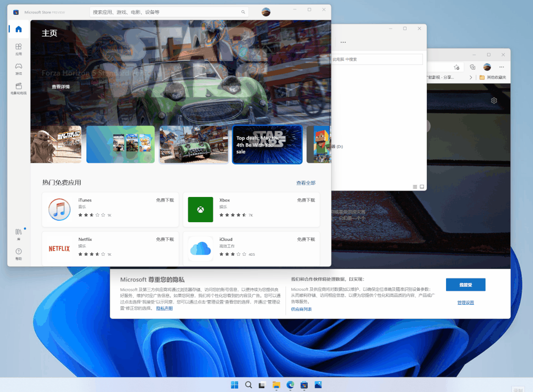Open the Gaming section in Store sidebar
533x392 pixels.
click(x=19, y=69)
